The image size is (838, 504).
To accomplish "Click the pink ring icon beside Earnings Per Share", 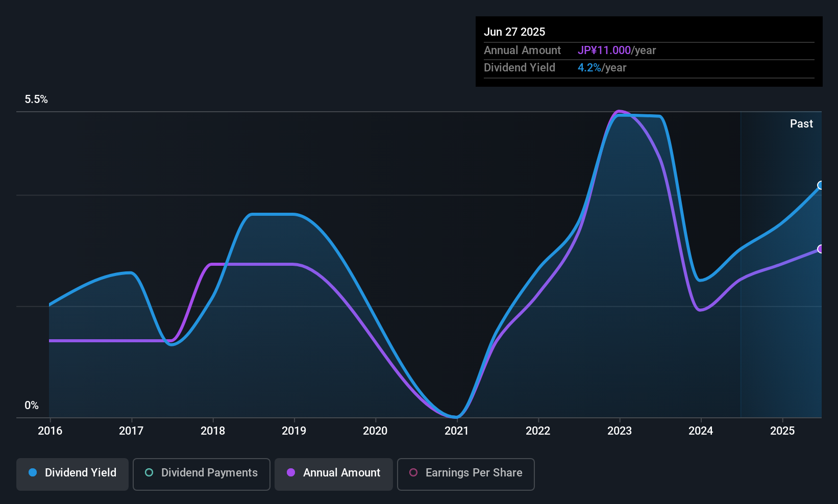I will 413,473.
